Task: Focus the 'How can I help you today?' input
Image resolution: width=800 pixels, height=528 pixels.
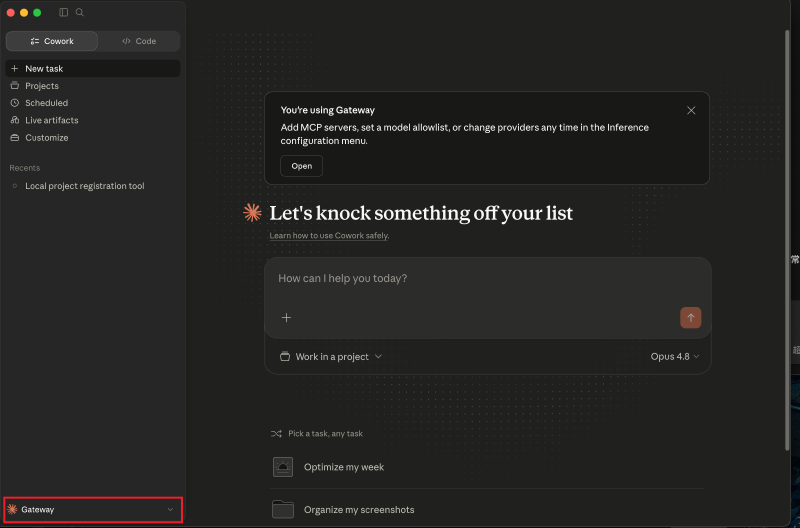Action: [x=487, y=279]
